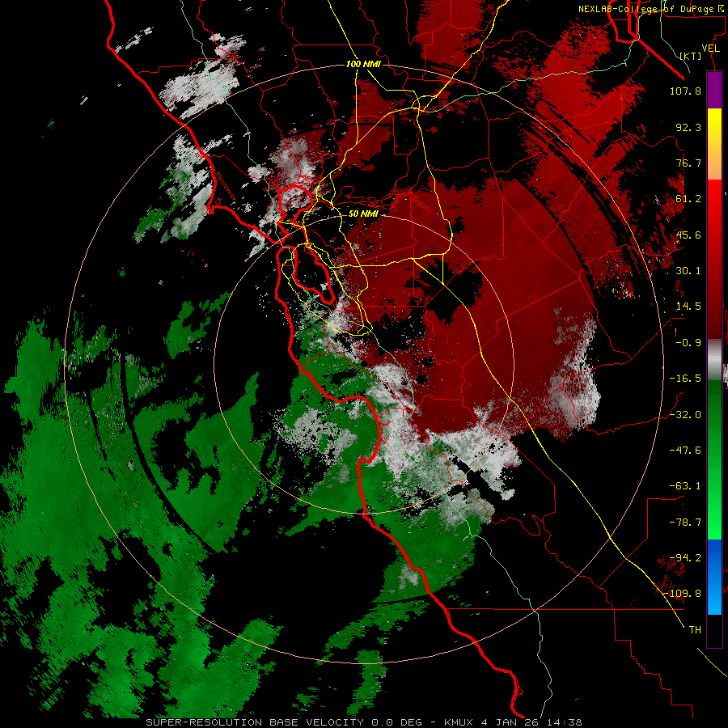The height and width of the screenshot is (728, 728).
Task: Click the -47.6 velocity scale value
Action: pyautogui.click(x=685, y=451)
